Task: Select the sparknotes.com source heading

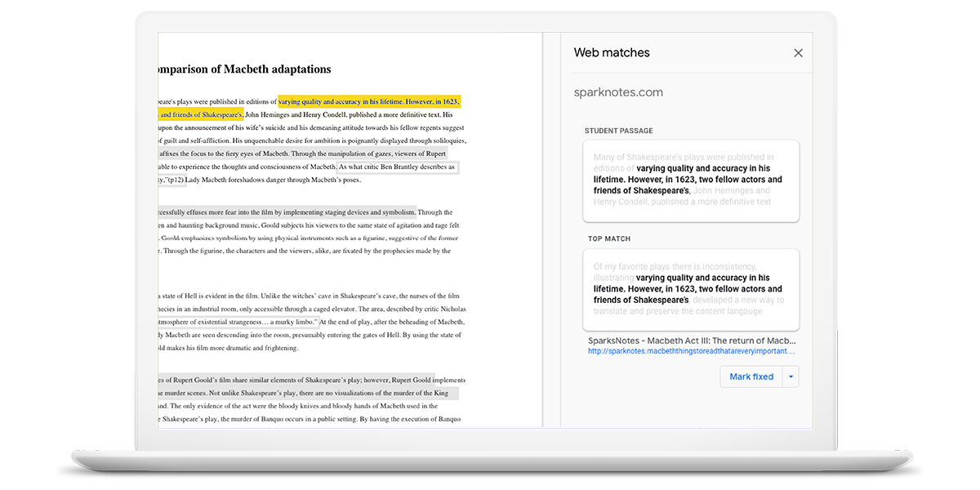Action: [618, 92]
